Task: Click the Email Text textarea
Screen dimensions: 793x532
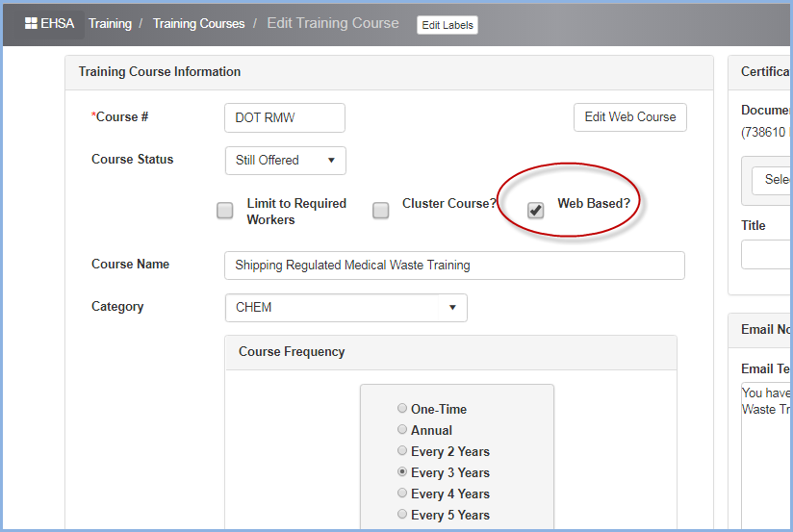Action: click(767, 457)
